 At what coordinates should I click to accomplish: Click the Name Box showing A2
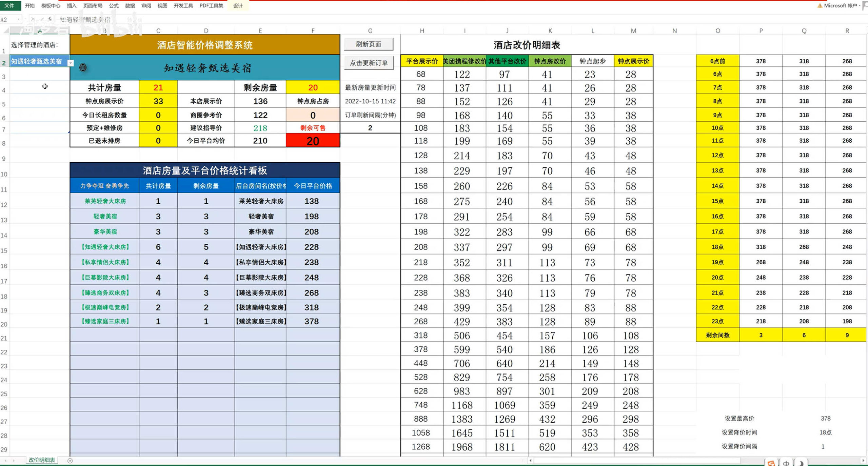(7, 19)
